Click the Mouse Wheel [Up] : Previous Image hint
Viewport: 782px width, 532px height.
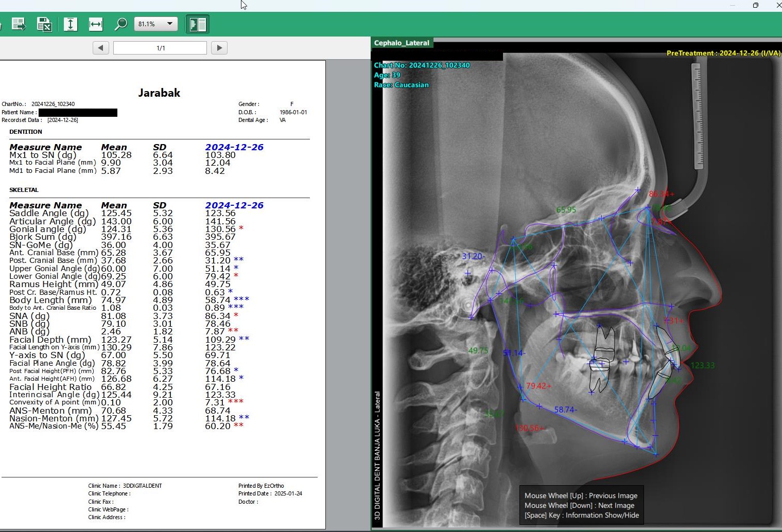[x=581, y=495]
